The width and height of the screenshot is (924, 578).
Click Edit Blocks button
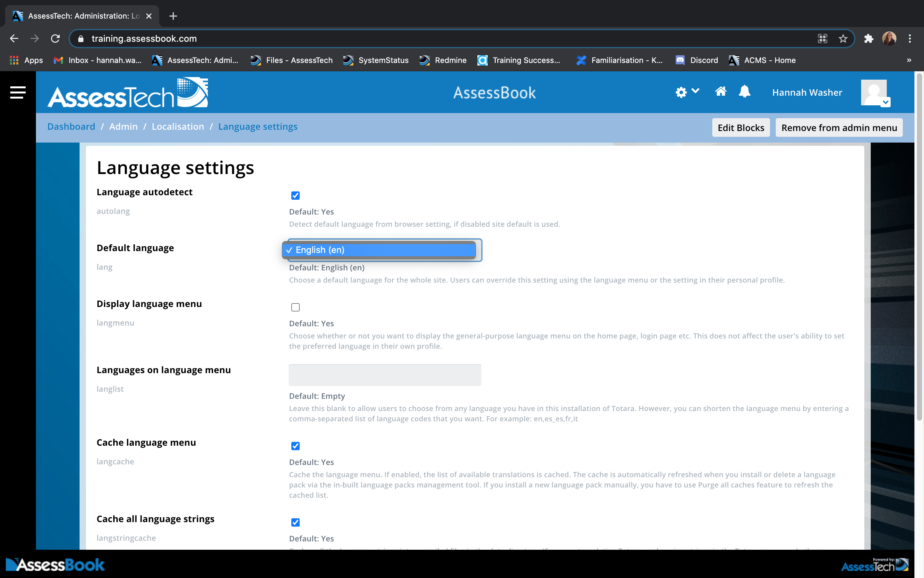click(x=741, y=128)
